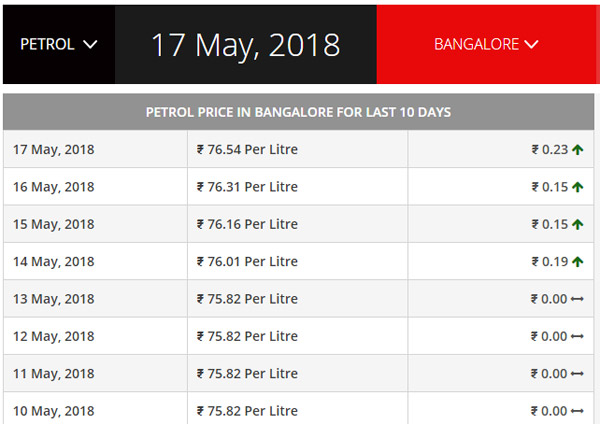Select the 17 May, 2018 row date
The height and width of the screenshot is (424, 600).
(x=54, y=150)
